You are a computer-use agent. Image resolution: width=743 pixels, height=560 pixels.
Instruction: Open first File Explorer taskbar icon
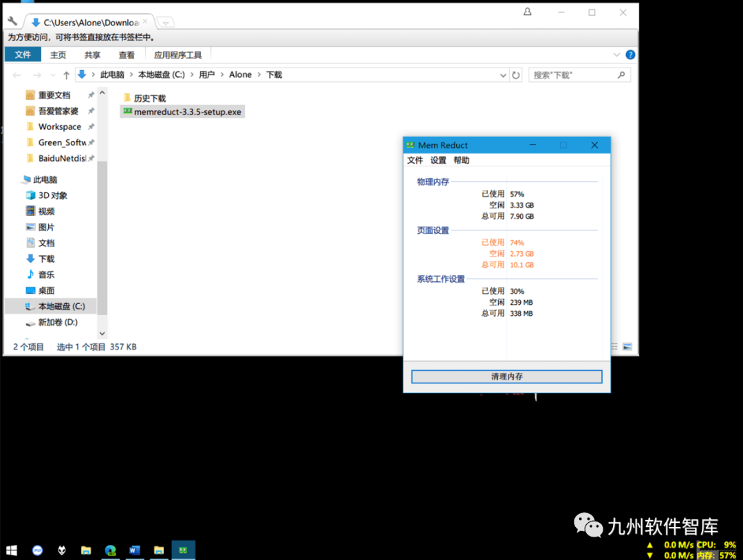[86, 550]
